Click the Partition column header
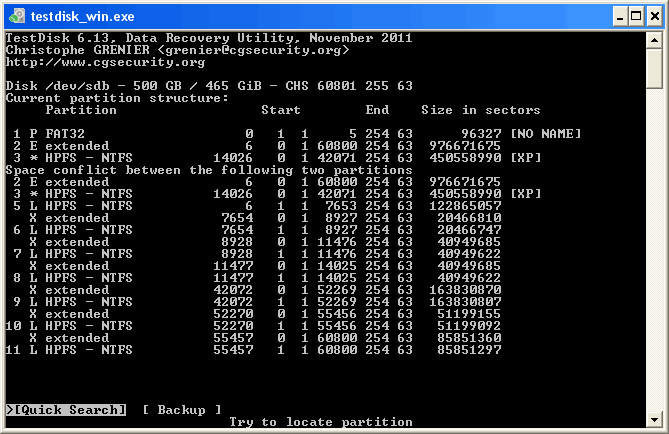669x434 pixels. coord(81,110)
